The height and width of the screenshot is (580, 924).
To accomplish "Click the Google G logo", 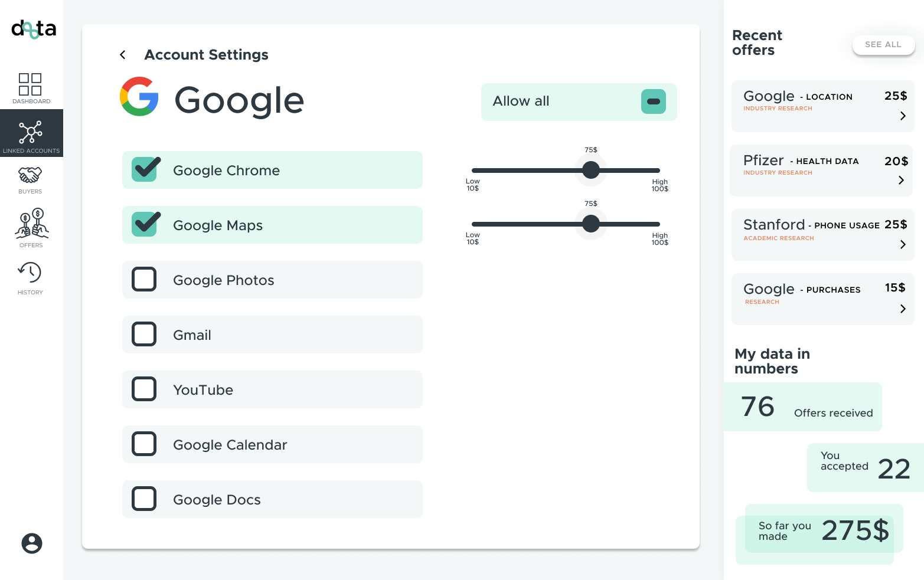I will (139, 96).
